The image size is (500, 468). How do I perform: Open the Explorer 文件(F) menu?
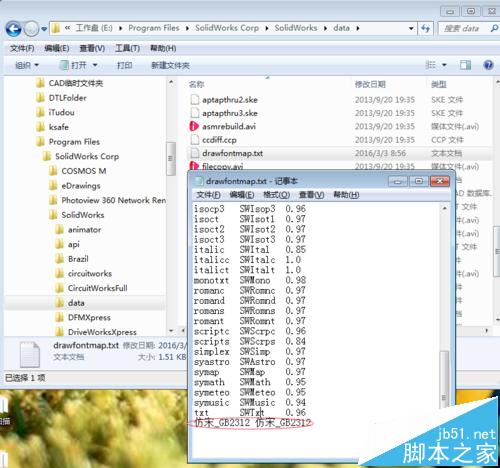coord(22,48)
